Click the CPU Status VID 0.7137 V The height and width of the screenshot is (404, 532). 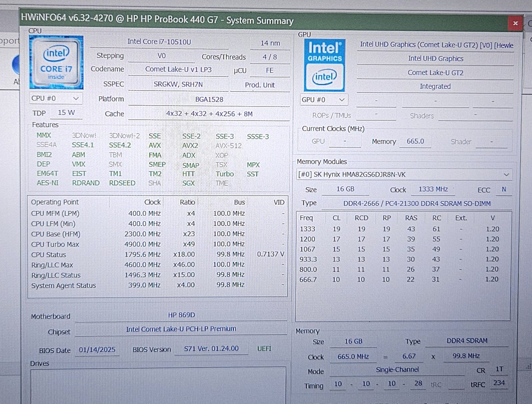(x=271, y=254)
